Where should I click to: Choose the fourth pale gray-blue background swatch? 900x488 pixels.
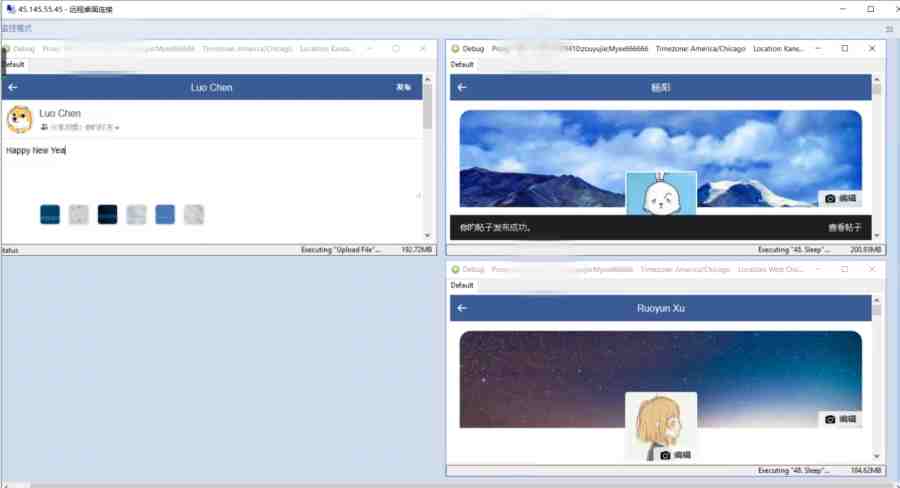tap(136, 215)
